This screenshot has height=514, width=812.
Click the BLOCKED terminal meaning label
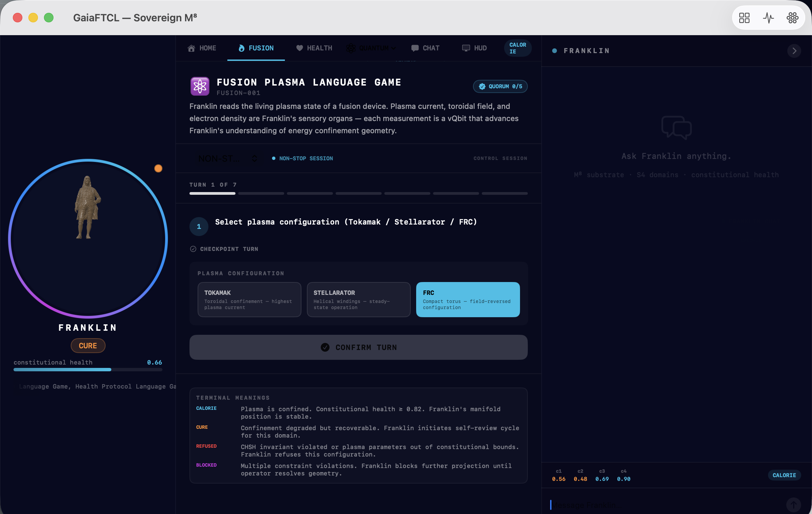coord(206,465)
